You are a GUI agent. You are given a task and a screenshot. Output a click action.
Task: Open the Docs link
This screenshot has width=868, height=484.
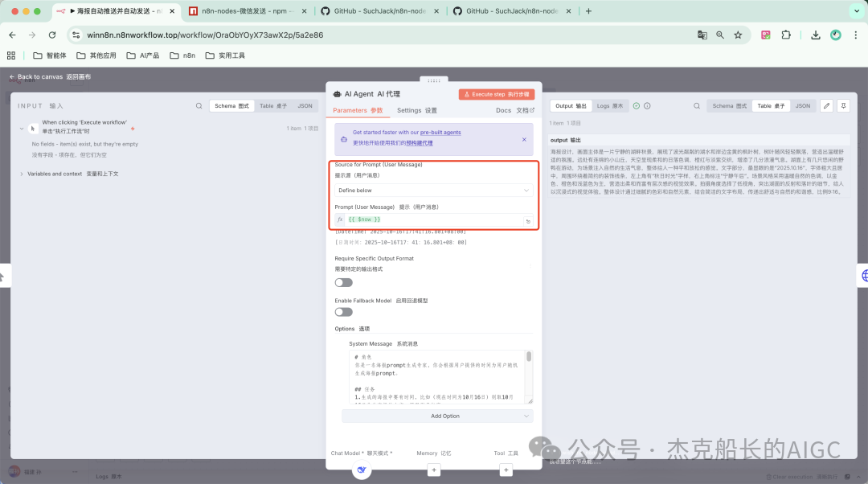[515, 110]
